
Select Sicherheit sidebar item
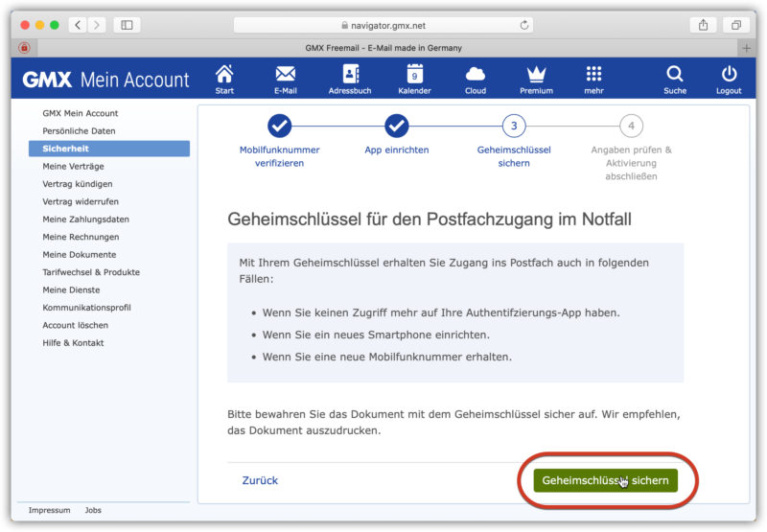109,149
